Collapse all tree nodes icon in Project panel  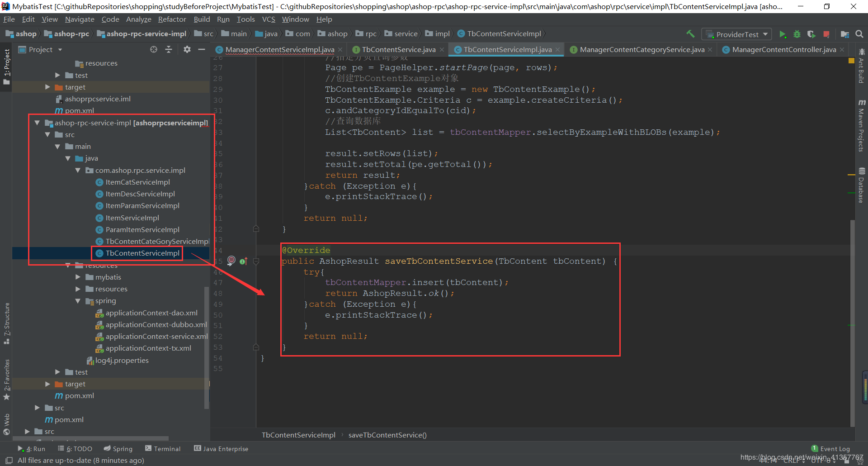169,49
